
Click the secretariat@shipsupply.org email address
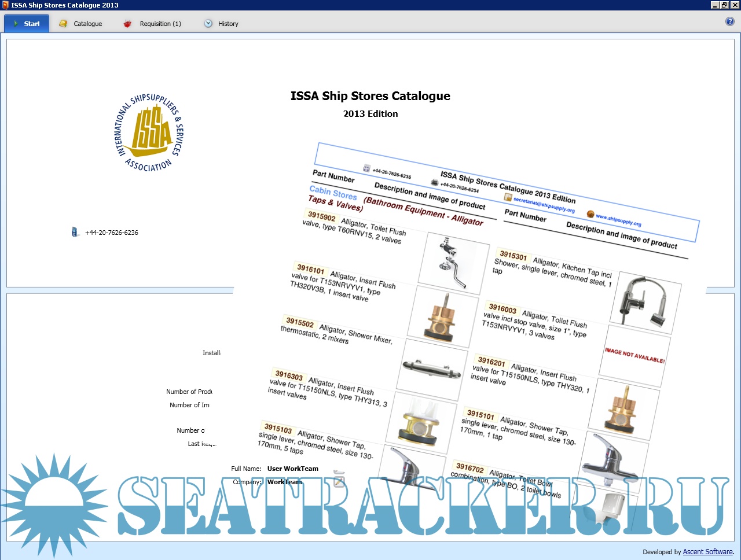544,205
